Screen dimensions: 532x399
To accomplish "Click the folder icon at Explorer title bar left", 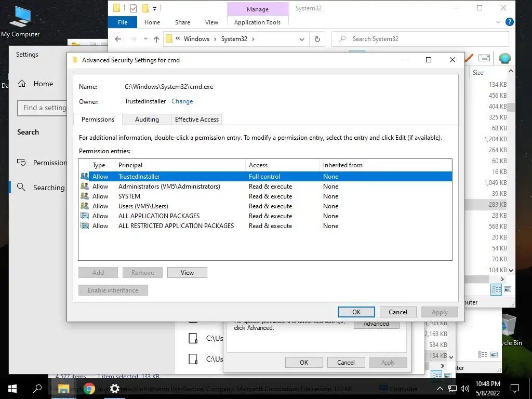I will pyautogui.click(x=116, y=8).
